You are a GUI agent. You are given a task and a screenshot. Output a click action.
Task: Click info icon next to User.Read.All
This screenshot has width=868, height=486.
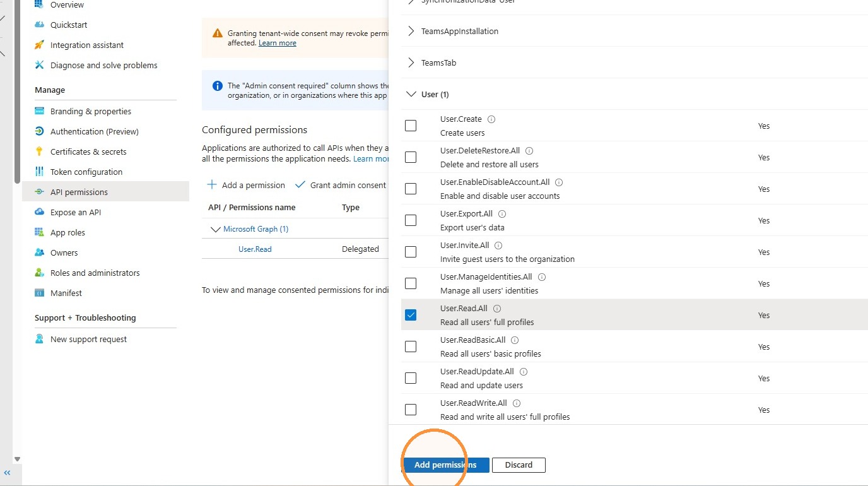[x=497, y=309]
